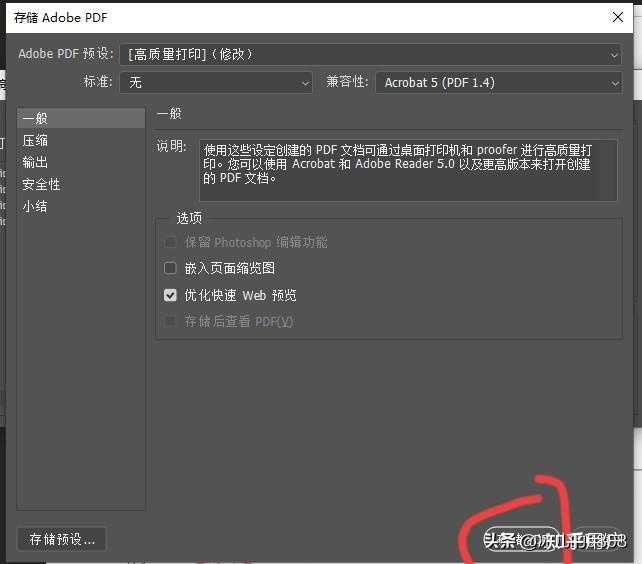Image resolution: width=642 pixels, height=564 pixels.
Task: Select the 输出 category in sidebar
Action: pos(81,162)
